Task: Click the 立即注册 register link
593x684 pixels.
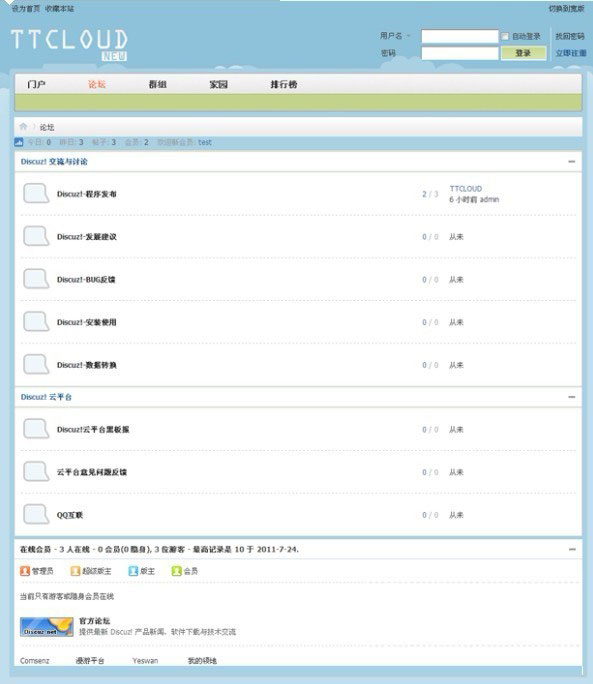Action: (571, 53)
